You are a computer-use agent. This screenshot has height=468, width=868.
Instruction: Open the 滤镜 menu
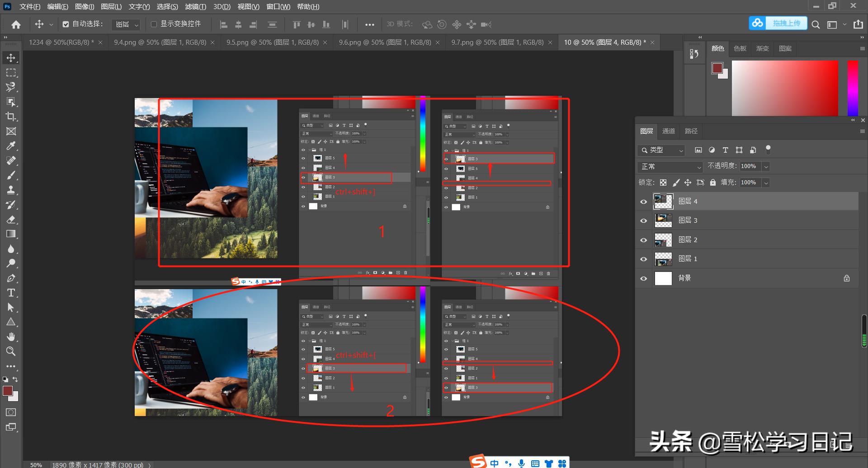click(x=195, y=7)
